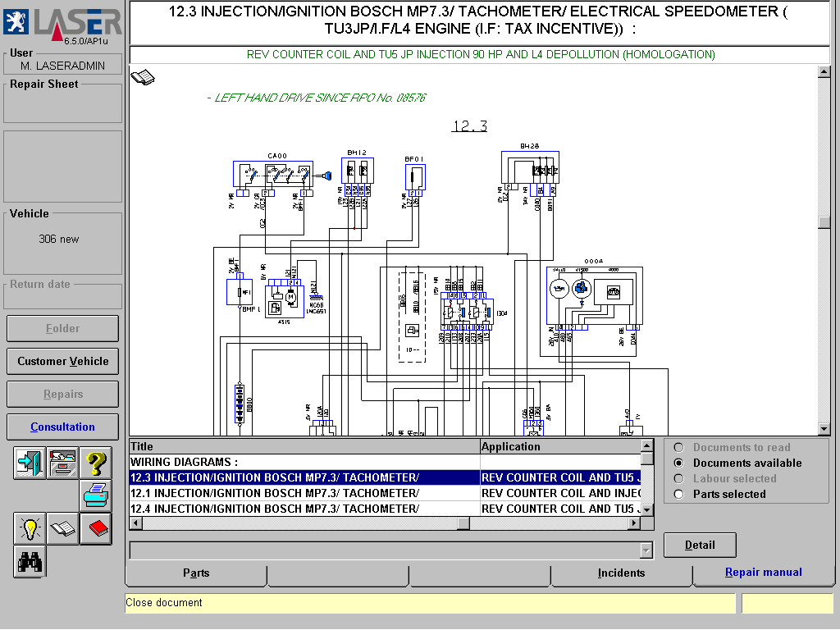Screen dimensions: 840x630
Task: Click the empty status field at bottom right
Action: point(787,603)
